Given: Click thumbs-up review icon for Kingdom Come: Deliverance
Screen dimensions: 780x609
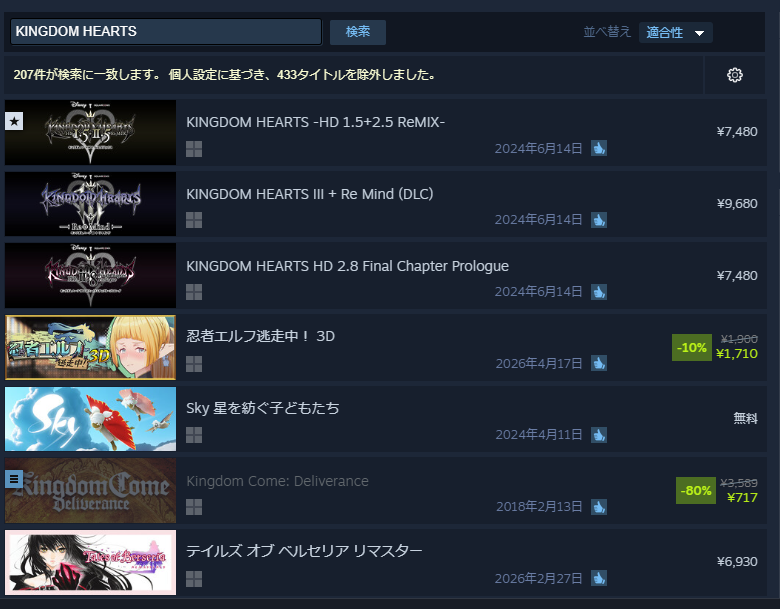Looking at the screenshot, I should (599, 507).
